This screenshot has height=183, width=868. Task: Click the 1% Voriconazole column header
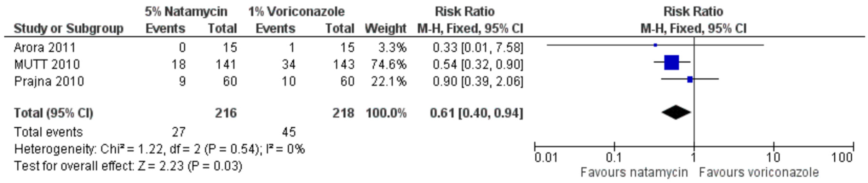pyautogui.click(x=296, y=12)
